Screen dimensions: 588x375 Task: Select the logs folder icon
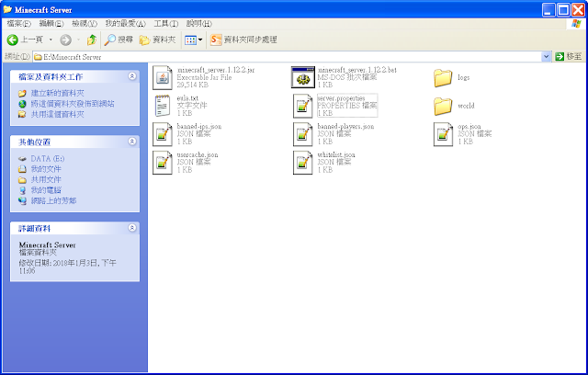click(x=443, y=77)
